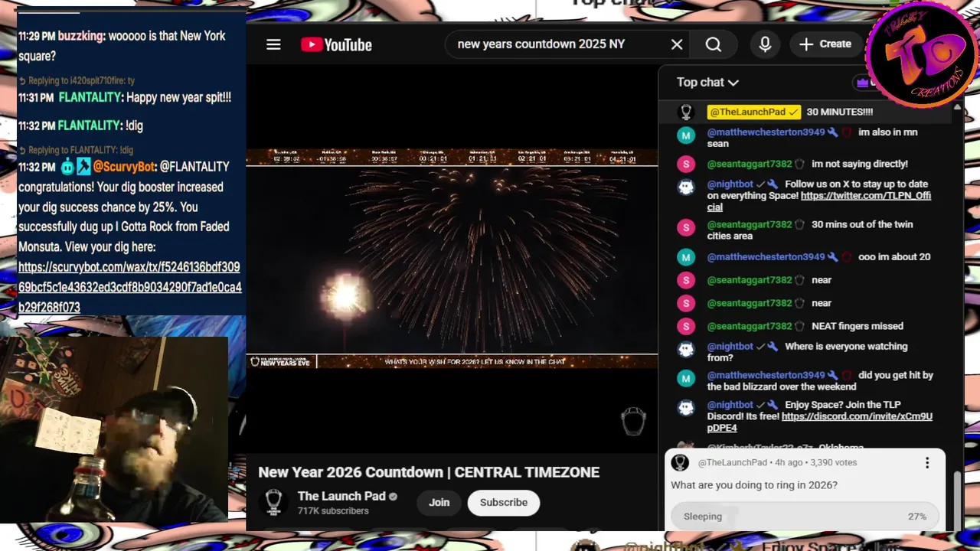Click nightbot avatar beside 'Where is everyone watching'
The height and width of the screenshot is (551, 980).
pyautogui.click(x=686, y=349)
